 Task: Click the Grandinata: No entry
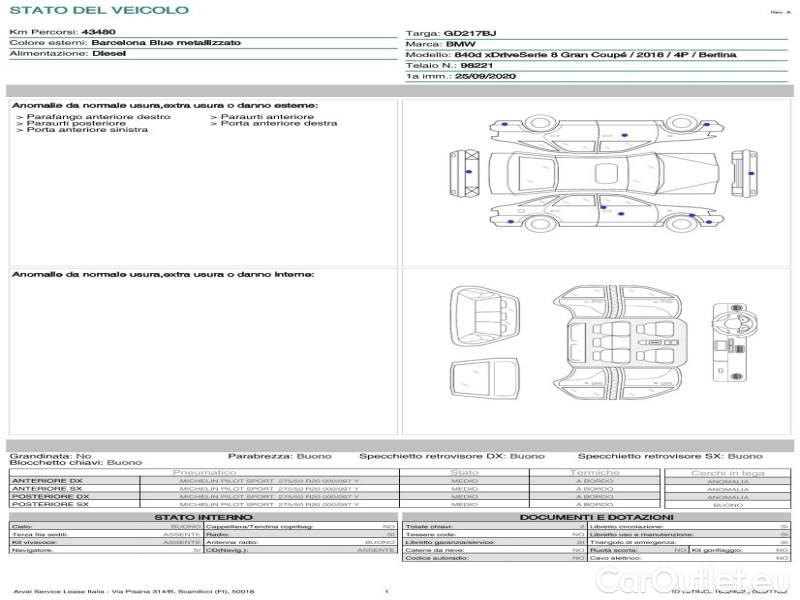click(51, 456)
